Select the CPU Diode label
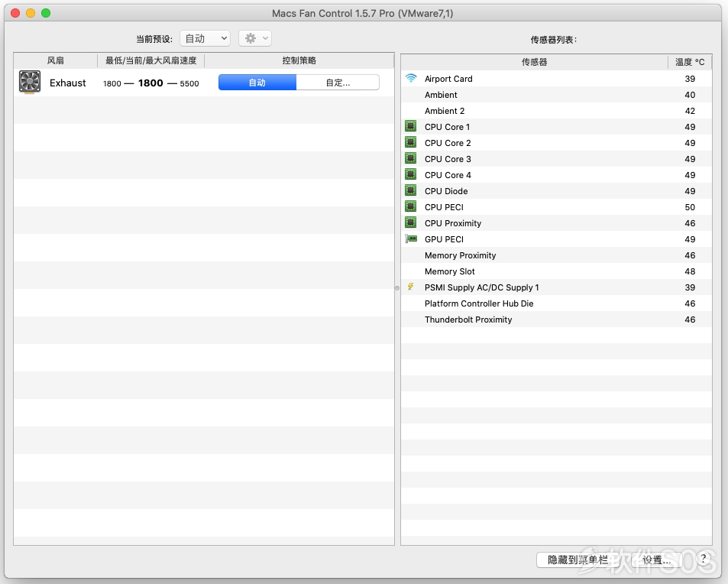728x584 pixels. 446,191
